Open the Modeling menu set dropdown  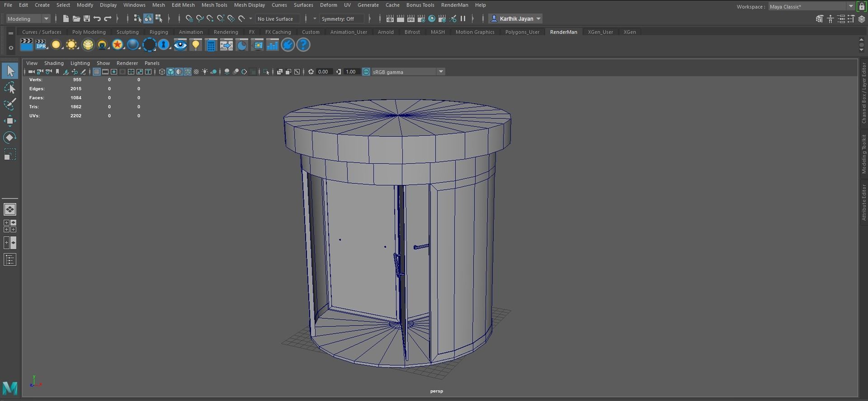28,19
